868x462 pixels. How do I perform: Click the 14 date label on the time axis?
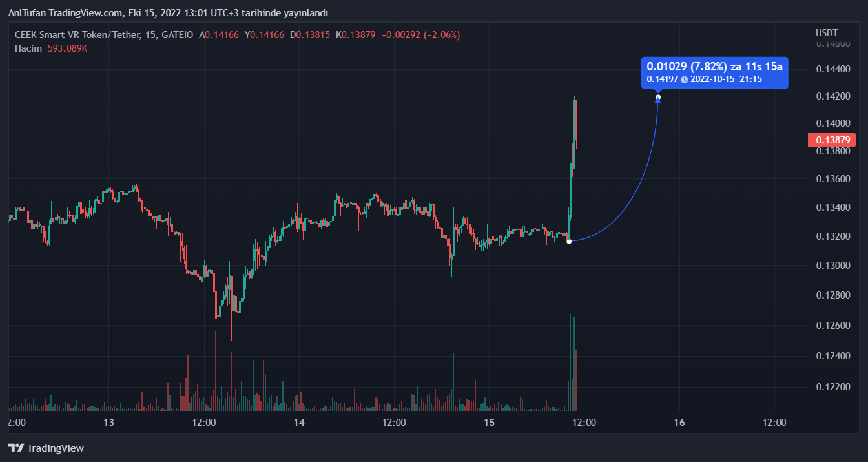click(x=299, y=423)
